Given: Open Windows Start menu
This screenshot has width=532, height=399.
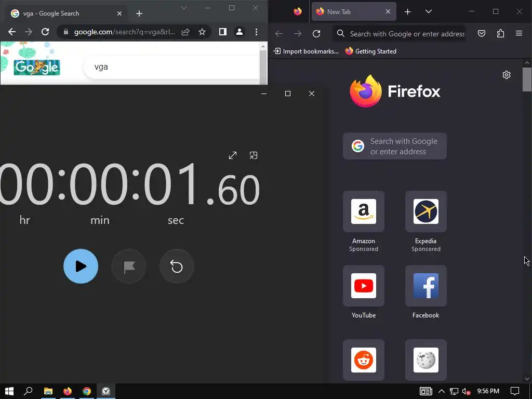Looking at the screenshot, I should [x=9, y=391].
